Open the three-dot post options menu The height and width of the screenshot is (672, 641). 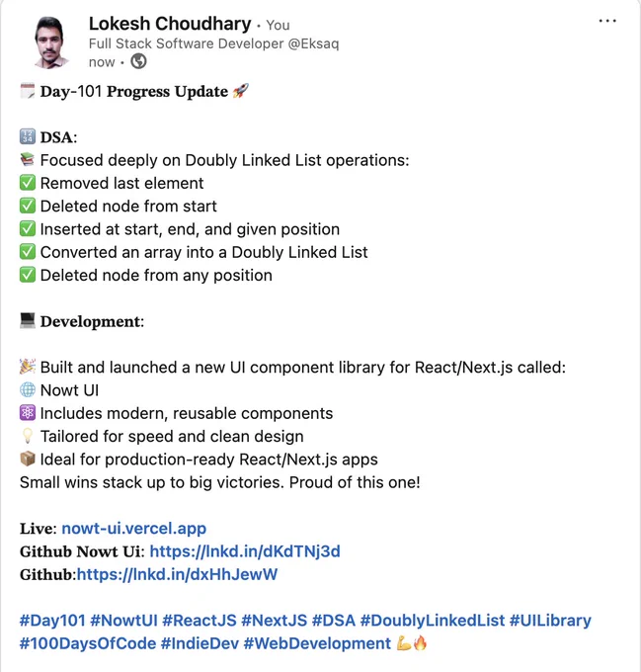pos(607,21)
